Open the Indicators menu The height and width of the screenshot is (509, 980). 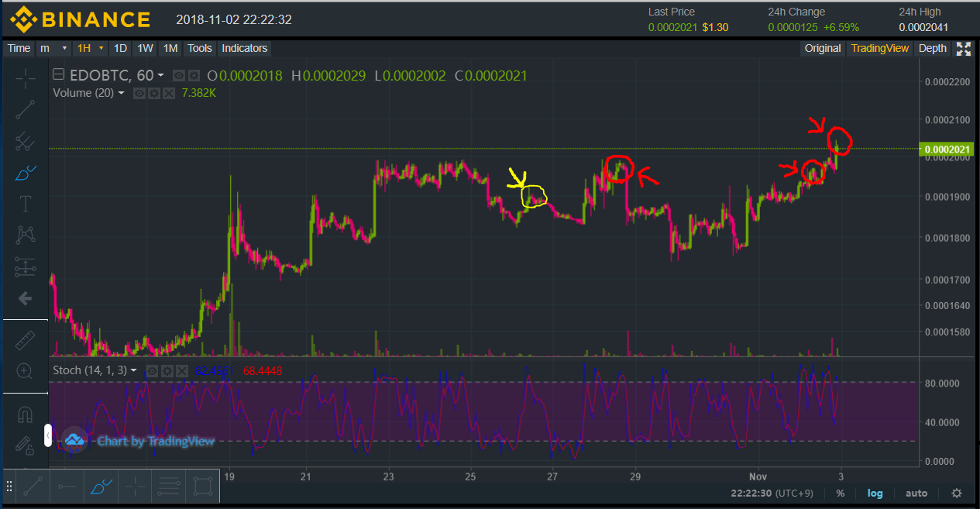pos(244,48)
